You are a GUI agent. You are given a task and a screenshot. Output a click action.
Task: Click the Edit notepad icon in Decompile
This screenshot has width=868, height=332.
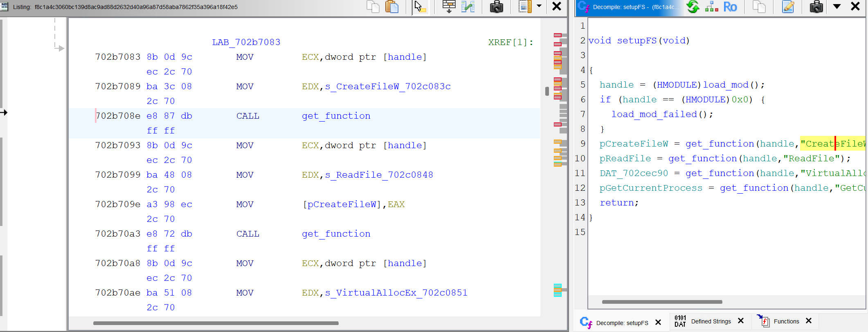pos(788,7)
